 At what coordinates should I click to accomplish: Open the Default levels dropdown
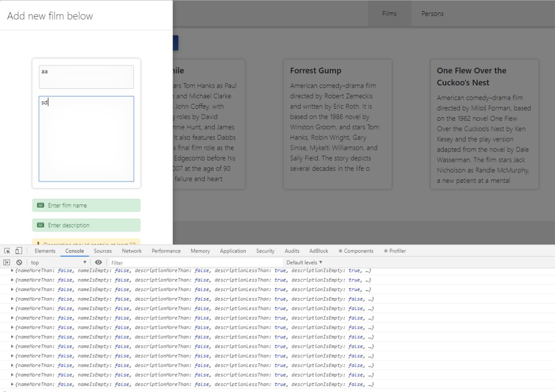coord(304,262)
